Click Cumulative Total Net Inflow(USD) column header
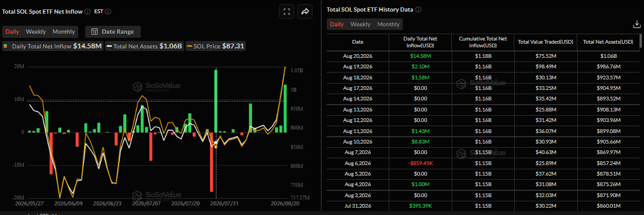The width and height of the screenshot is (644, 215). (x=482, y=42)
